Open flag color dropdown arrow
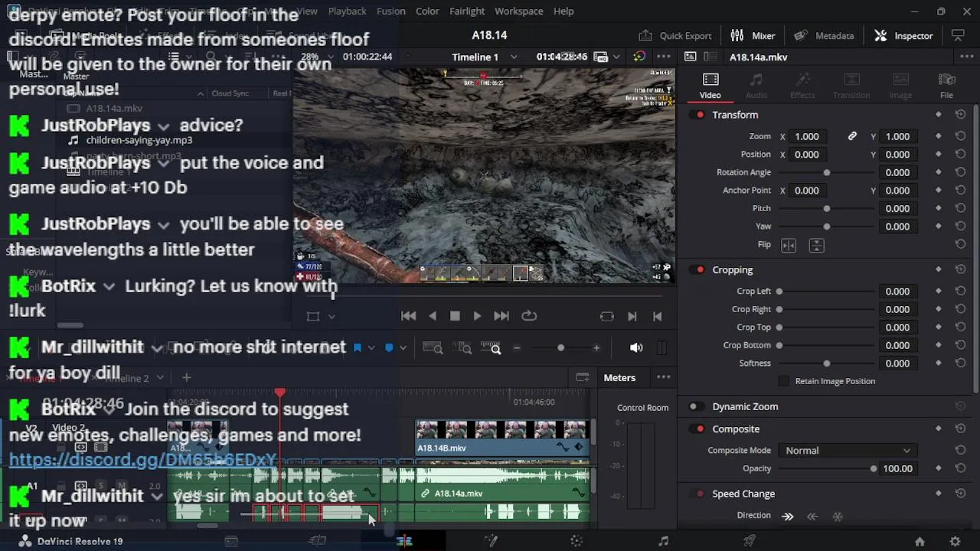 pyautogui.click(x=371, y=347)
